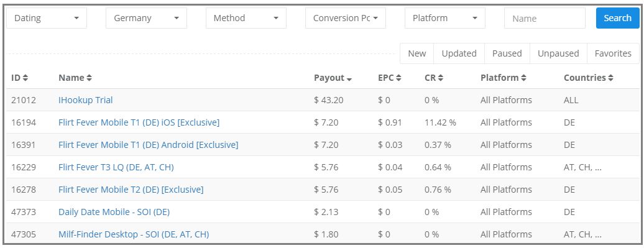Select ID 21012 cell
The image size is (644, 248).
pyautogui.click(x=24, y=100)
